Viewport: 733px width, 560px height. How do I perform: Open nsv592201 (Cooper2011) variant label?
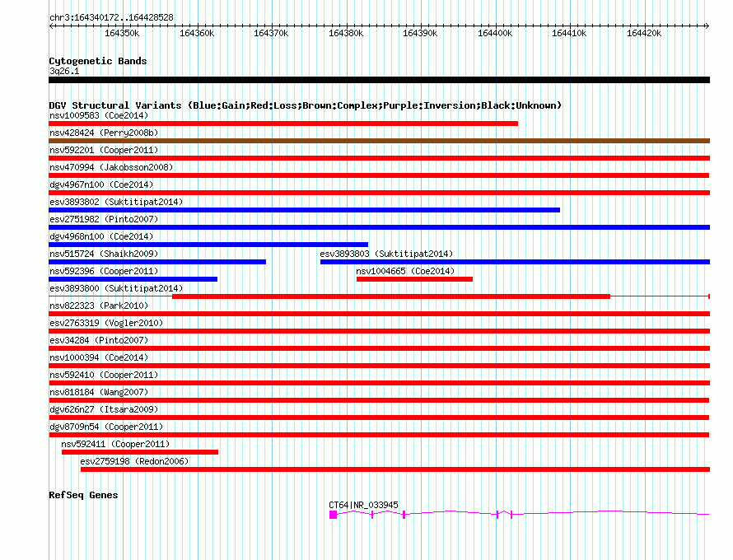(x=104, y=150)
